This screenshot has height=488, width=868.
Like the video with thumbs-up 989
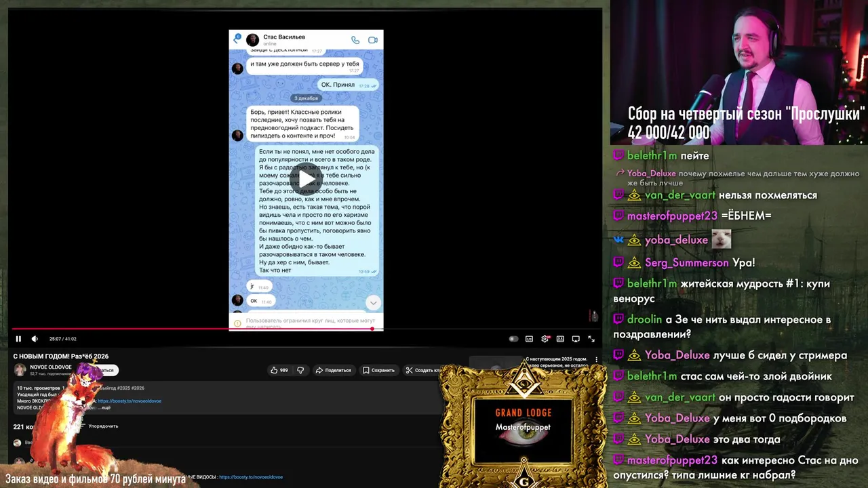click(279, 370)
